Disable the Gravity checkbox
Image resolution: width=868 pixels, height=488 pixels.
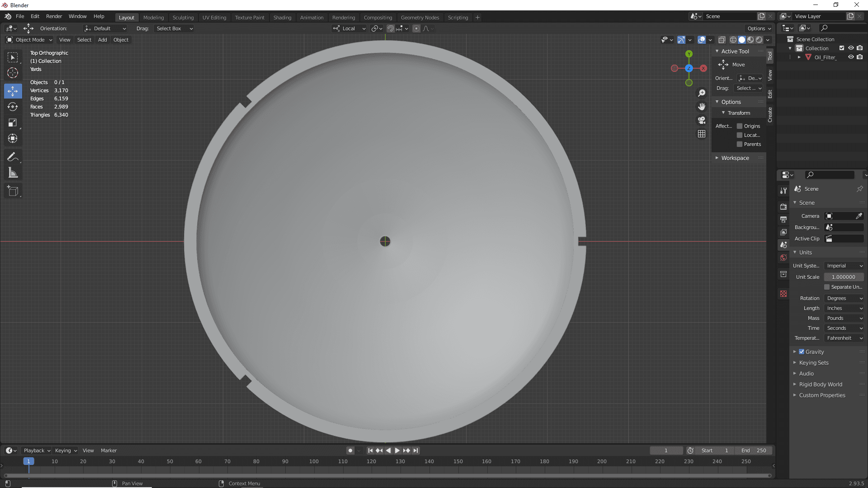click(802, 352)
